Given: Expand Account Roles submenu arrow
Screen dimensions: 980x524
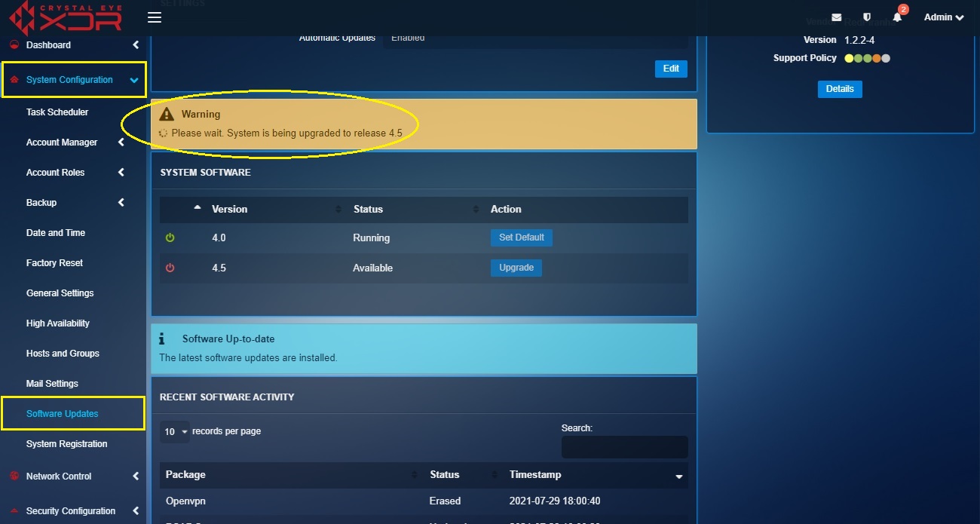Looking at the screenshot, I should coord(121,172).
